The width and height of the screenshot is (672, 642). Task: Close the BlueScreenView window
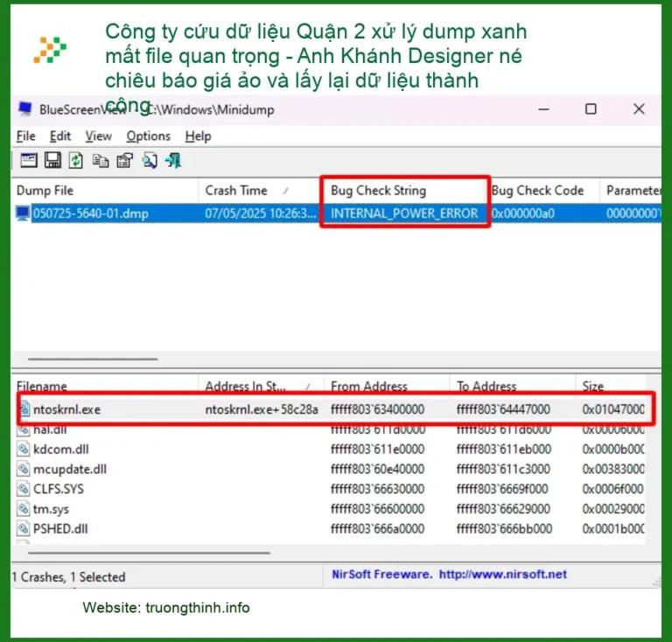pos(639,109)
